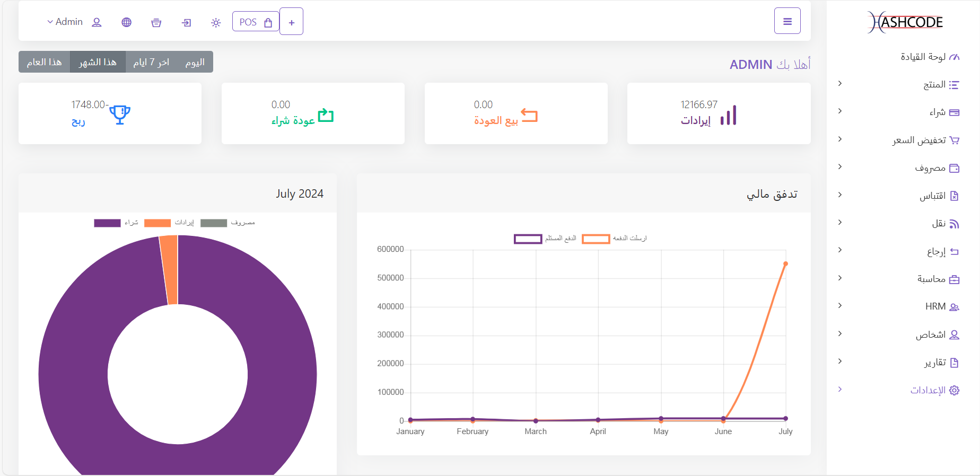Click the تقارير report icon
Viewport: 980px width, 476px height.
[x=954, y=363]
